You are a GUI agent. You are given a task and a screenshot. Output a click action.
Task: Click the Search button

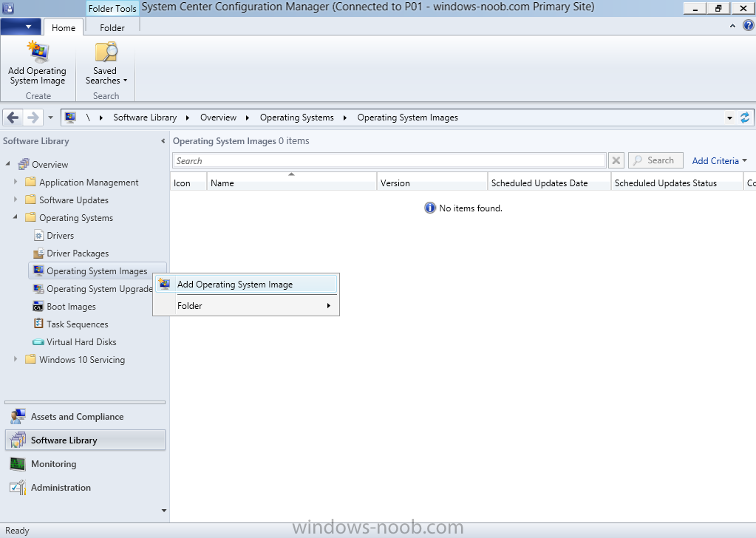655,160
